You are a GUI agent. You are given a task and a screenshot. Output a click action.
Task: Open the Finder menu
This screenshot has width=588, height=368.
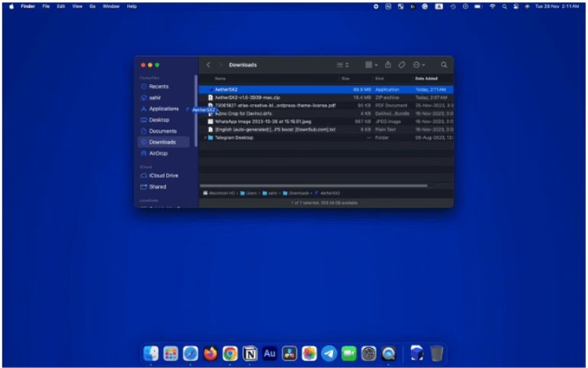[x=28, y=6]
